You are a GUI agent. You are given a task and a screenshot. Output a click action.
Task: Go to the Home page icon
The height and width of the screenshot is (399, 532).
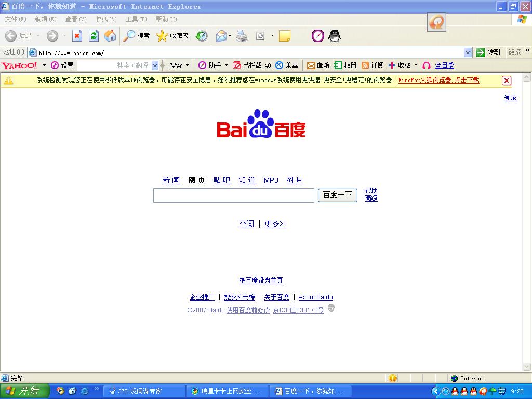110,36
